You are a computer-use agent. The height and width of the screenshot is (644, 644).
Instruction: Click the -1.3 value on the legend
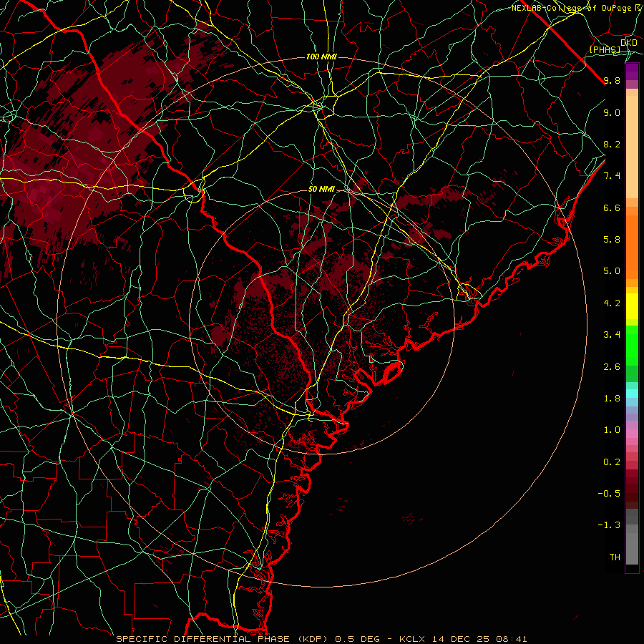[x=609, y=525]
